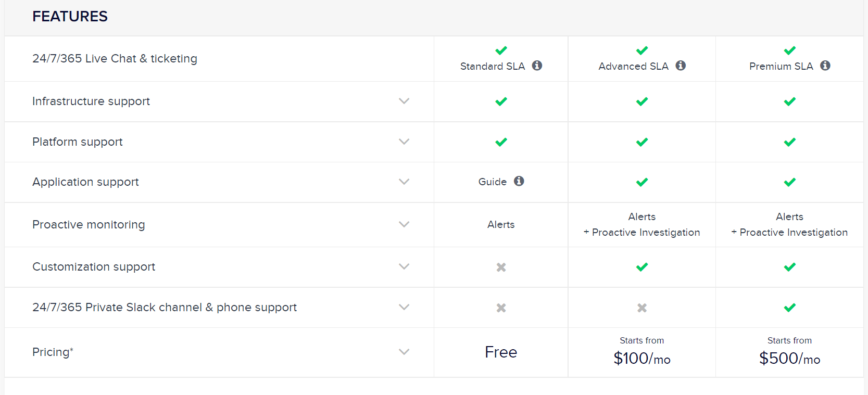
Task: Click green checkmark for Premium Slack phone support
Action: (790, 308)
